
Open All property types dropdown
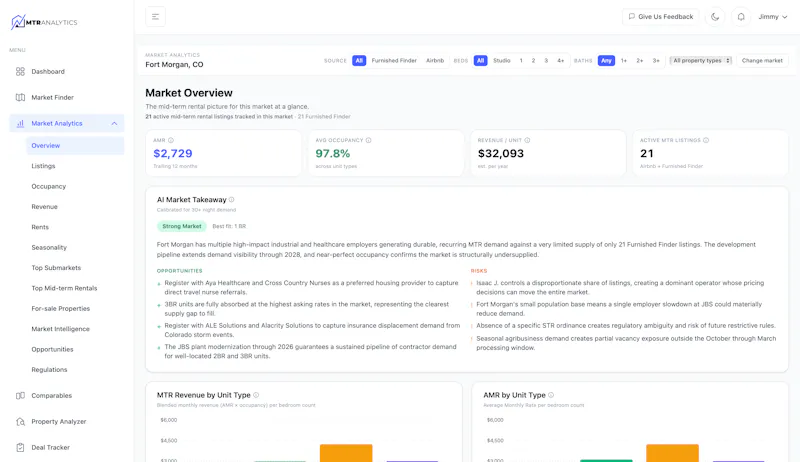coord(701,61)
